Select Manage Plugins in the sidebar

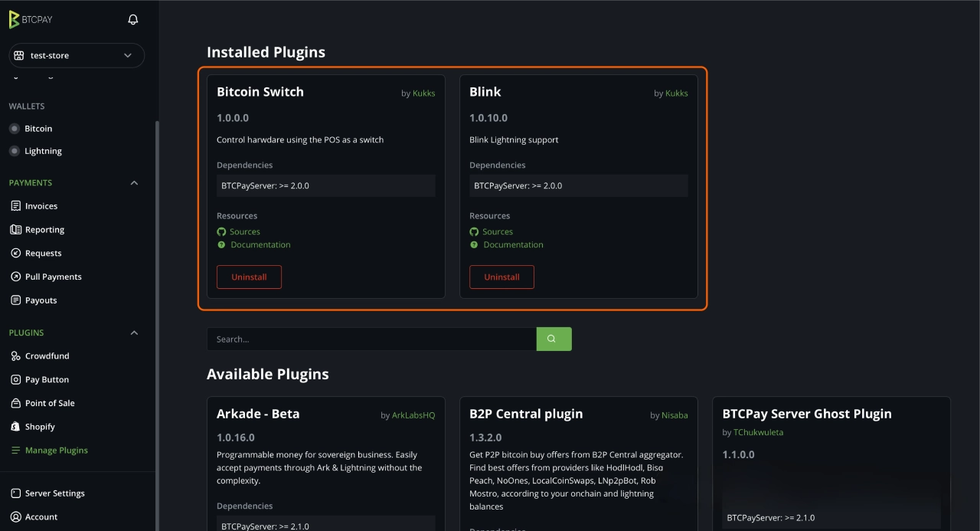tap(57, 450)
